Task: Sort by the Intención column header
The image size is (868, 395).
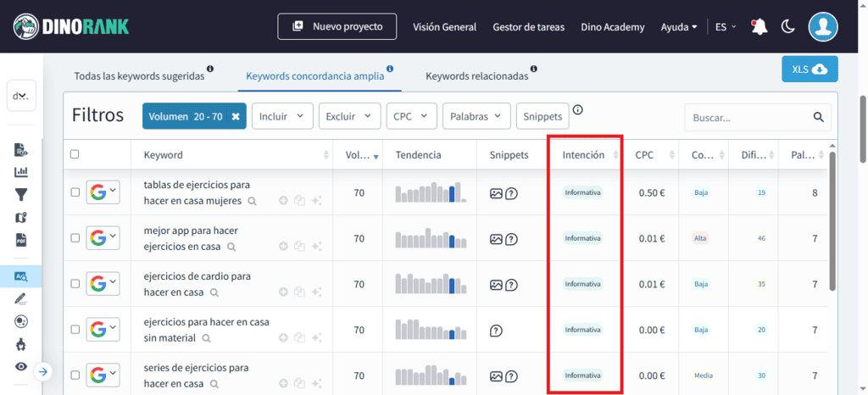Action: (585, 155)
